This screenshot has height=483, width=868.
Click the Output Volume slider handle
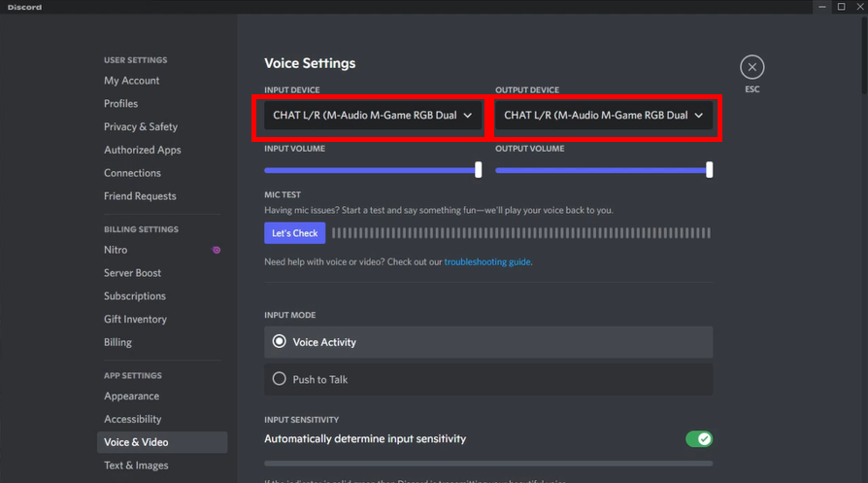point(709,170)
